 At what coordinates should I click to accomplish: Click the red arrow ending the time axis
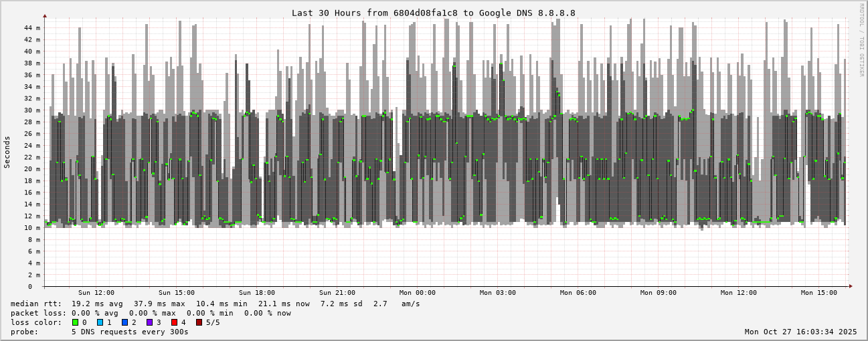(x=851, y=286)
